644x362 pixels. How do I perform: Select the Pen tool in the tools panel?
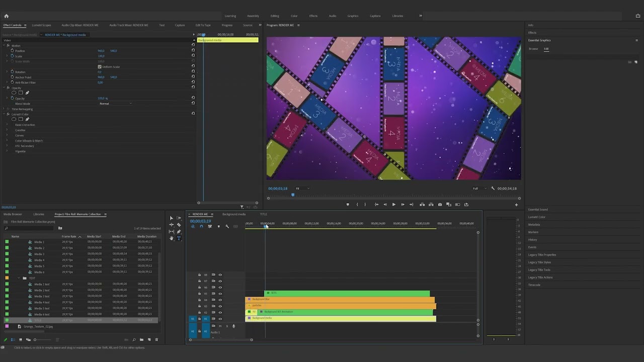(x=179, y=232)
